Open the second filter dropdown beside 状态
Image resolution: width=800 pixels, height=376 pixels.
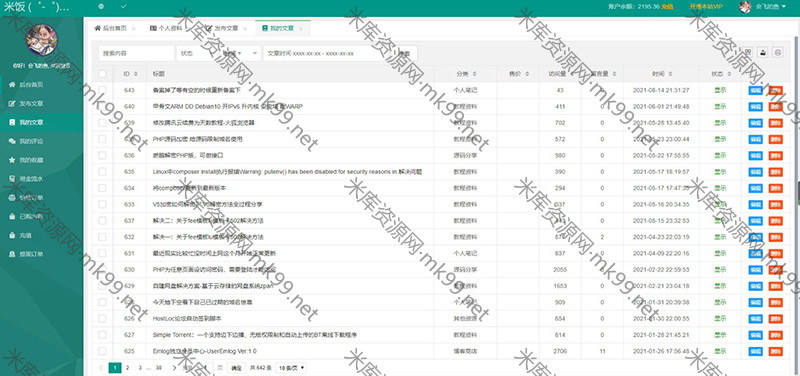(x=240, y=53)
